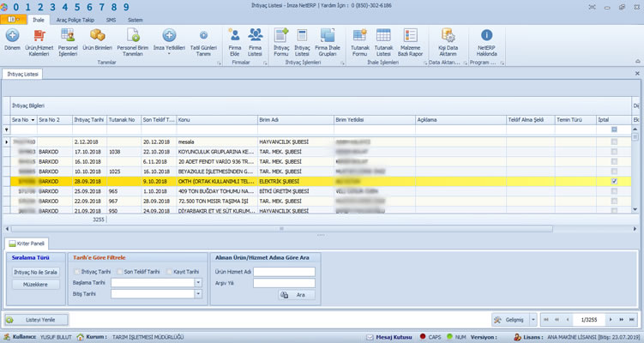This screenshot has width=644, height=343.
Task: Open the Gelişmiş dropdown arrow
Action: point(533,320)
